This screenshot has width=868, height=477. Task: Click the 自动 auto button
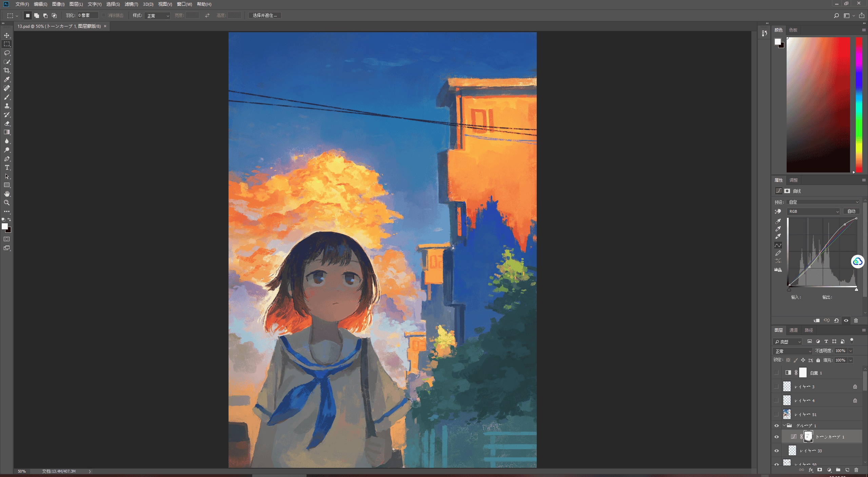click(x=851, y=211)
